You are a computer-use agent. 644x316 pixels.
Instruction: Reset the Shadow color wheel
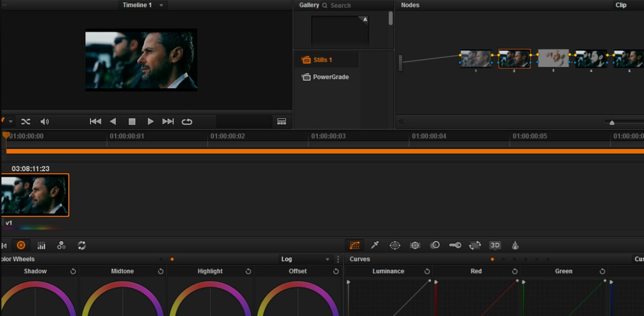[73, 271]
